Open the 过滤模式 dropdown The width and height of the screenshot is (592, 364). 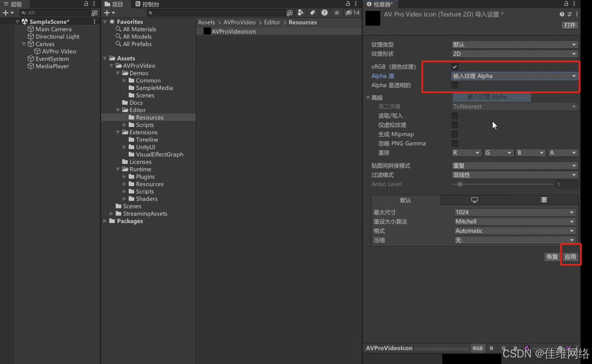point(515,175)
